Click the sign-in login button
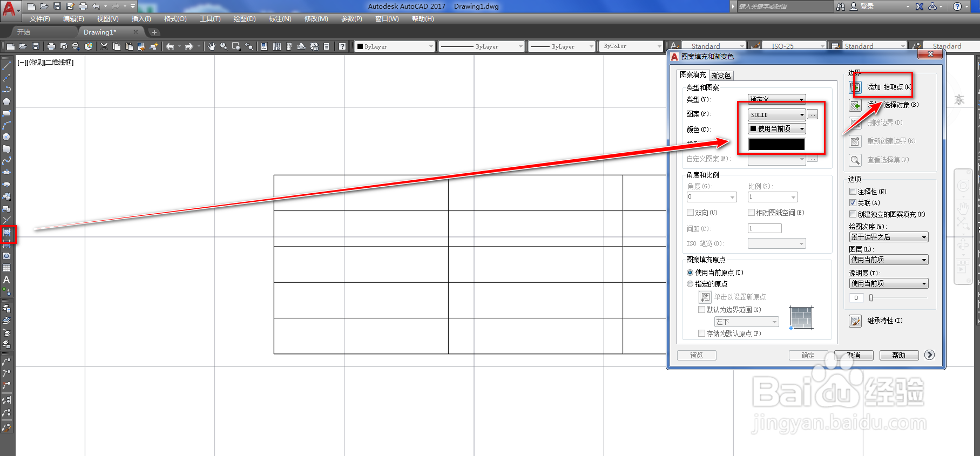Image resolution: width=980 pixels, height=456 pixels. (862, 6)
